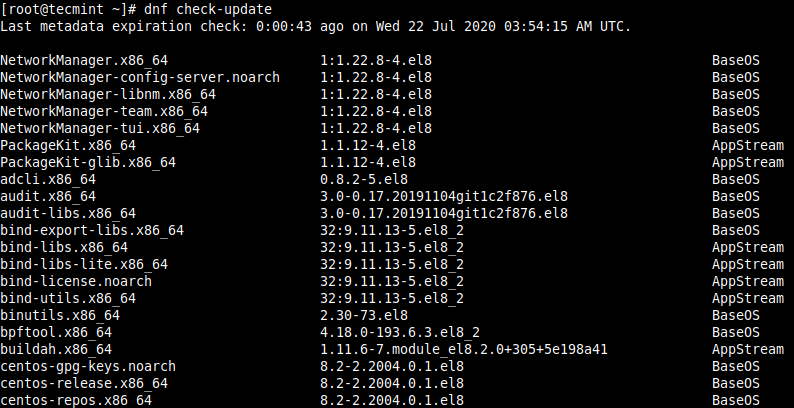Click AppStream repo on PackageKit-glib row

[x=748, y=162]
